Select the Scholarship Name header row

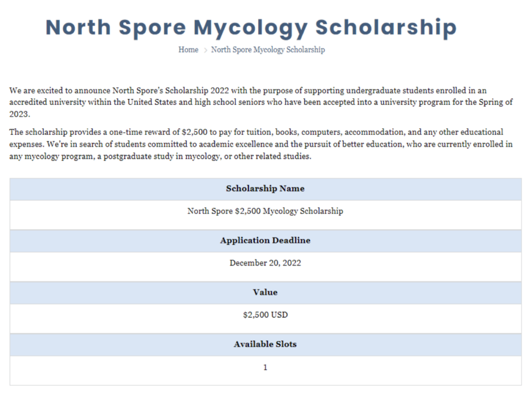point(265,189)
